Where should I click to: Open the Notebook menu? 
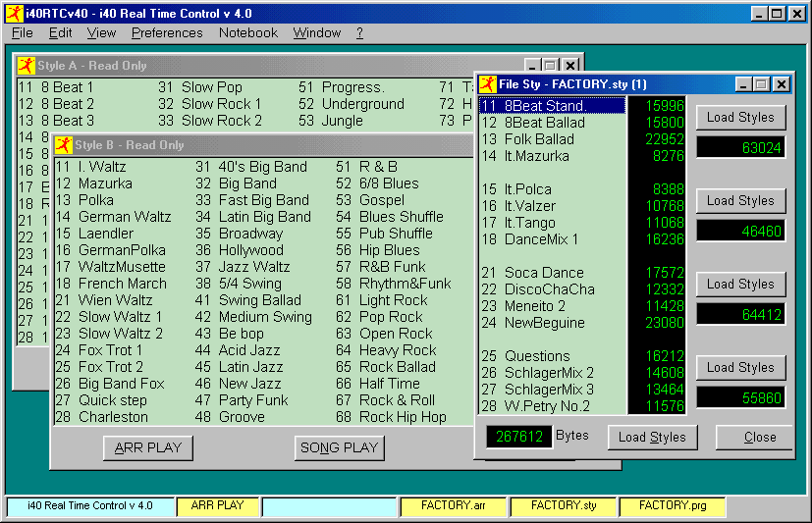click(x=248, y=32)
